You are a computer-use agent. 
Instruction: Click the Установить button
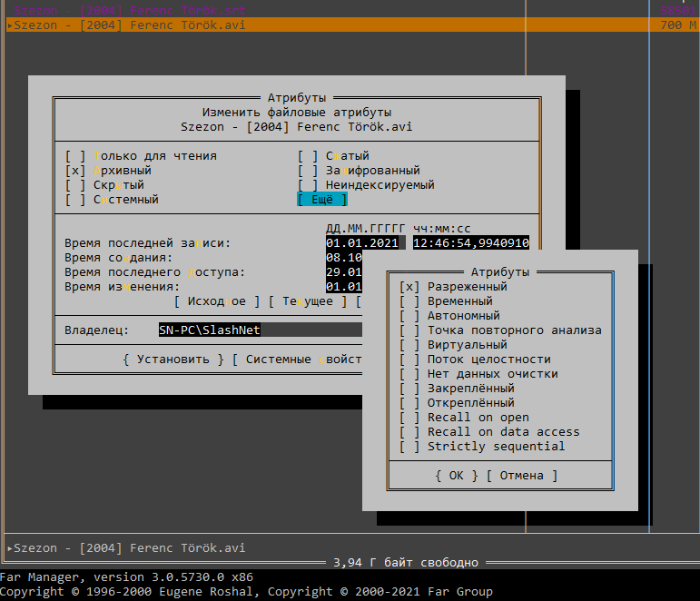point(173,360)
